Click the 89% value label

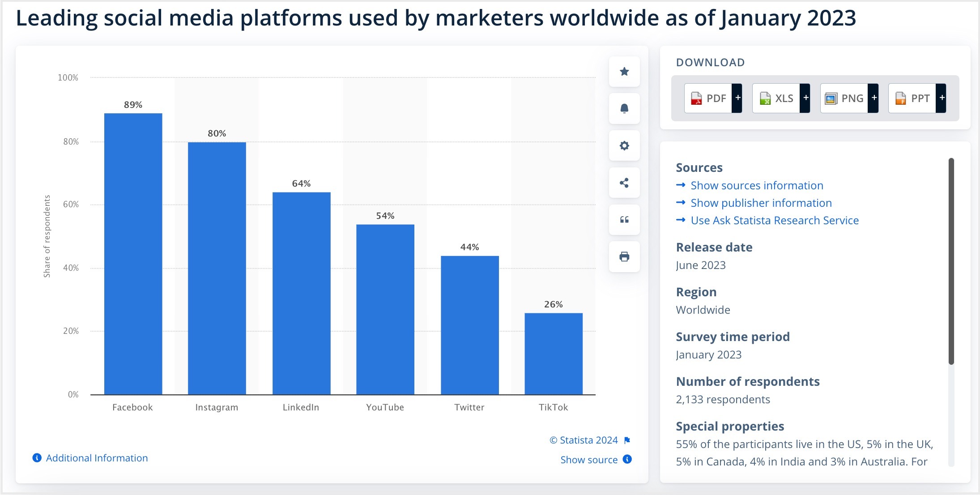pos(133,105)
